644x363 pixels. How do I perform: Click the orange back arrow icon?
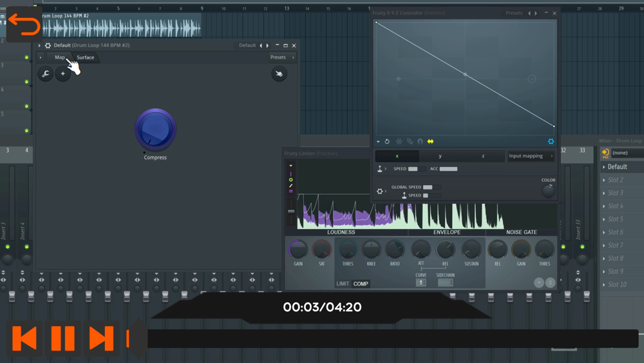[24, 25]
